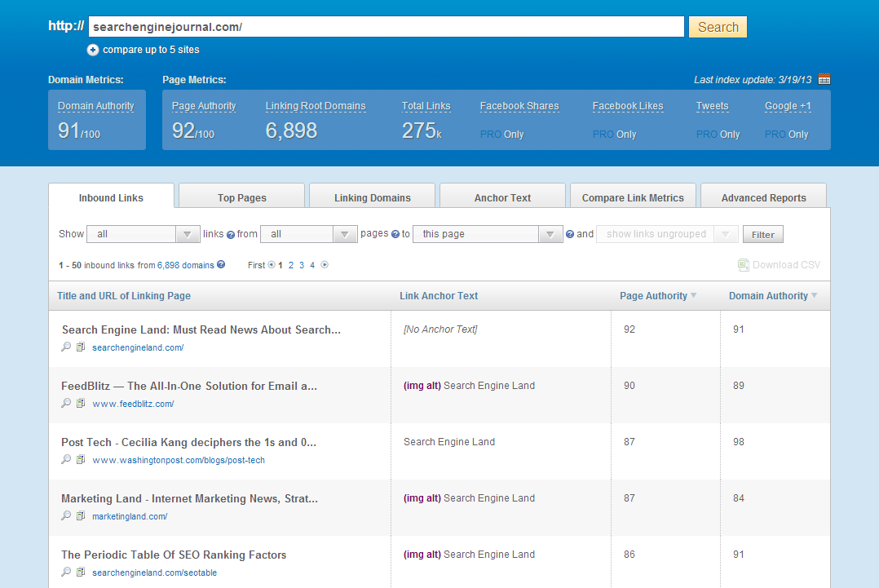Click PRO Only under Facebook Shares
This screenshot has height=588, width=879.
(501, 135)
